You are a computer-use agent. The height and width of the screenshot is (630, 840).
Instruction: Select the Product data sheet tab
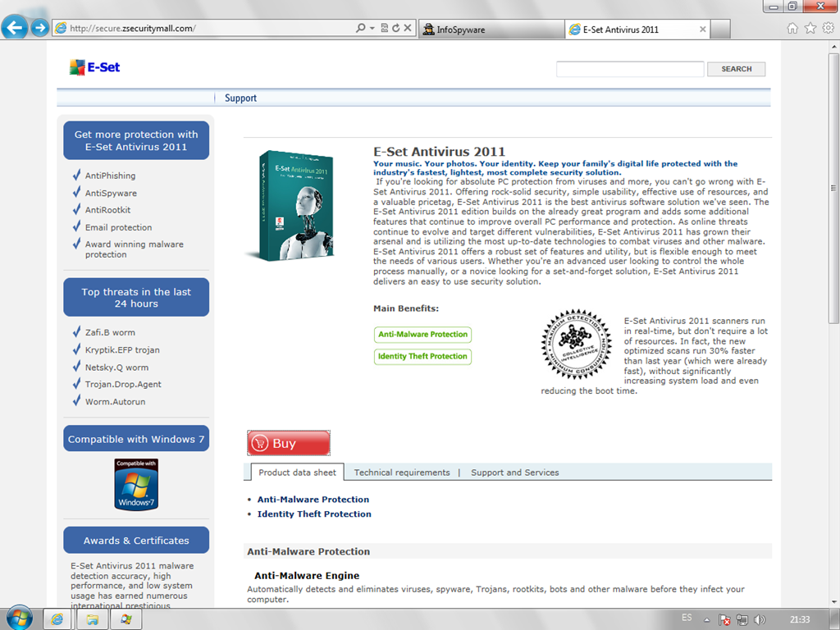click(x=297, y=472)
